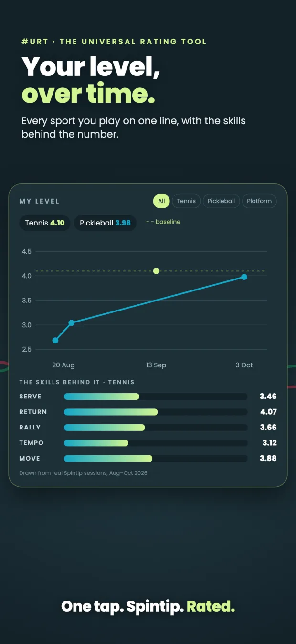The image size is (296, 644).
Task: Click the '#URT · THE UNIVERSAL RATING TOOL' tagline
Action: coord(114,42)
